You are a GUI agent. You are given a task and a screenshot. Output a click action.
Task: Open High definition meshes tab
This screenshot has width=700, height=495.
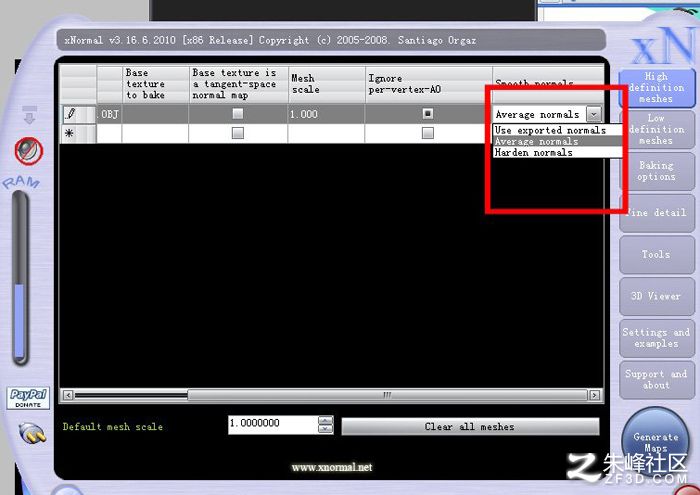point(657,87)
